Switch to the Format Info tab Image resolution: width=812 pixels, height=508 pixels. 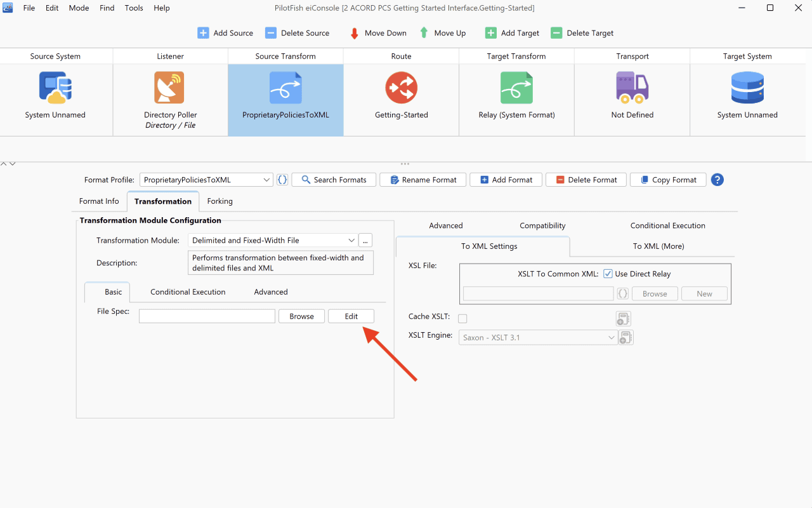tap(99, 201)
